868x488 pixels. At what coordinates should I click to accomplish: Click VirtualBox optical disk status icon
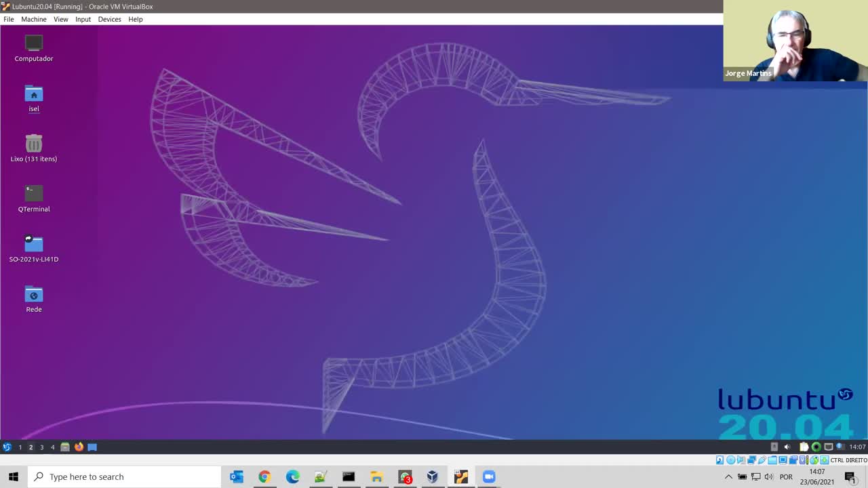(x=731, y=460)
